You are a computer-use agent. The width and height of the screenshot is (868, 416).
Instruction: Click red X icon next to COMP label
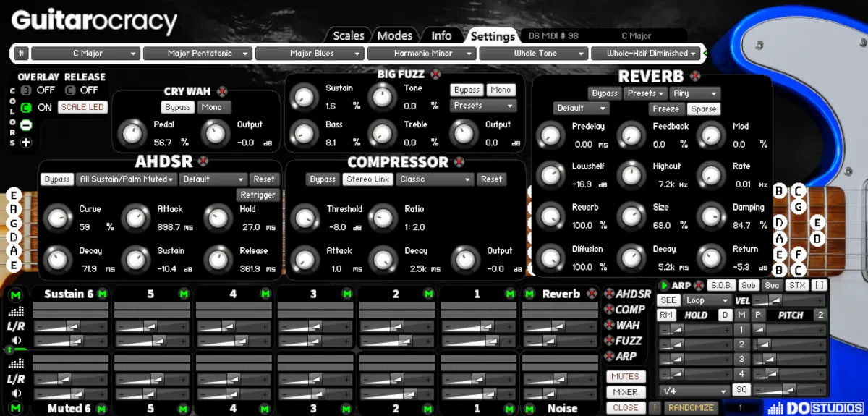[x=609, y=310]
